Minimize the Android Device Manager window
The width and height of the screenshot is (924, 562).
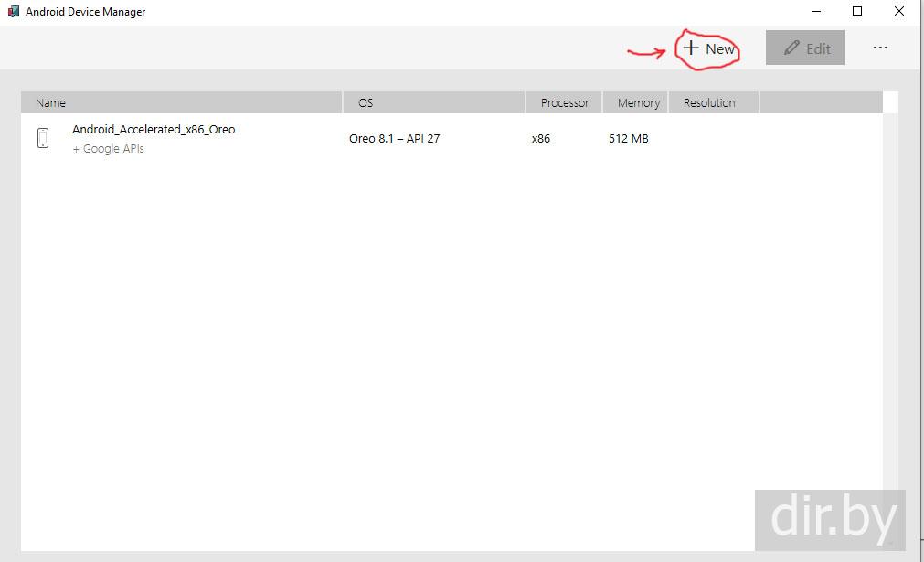click(816, 11)
